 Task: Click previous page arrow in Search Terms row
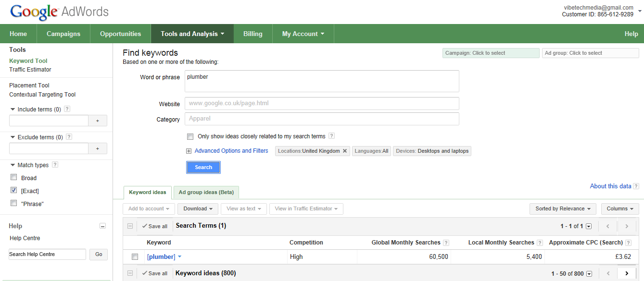point(608,226)
